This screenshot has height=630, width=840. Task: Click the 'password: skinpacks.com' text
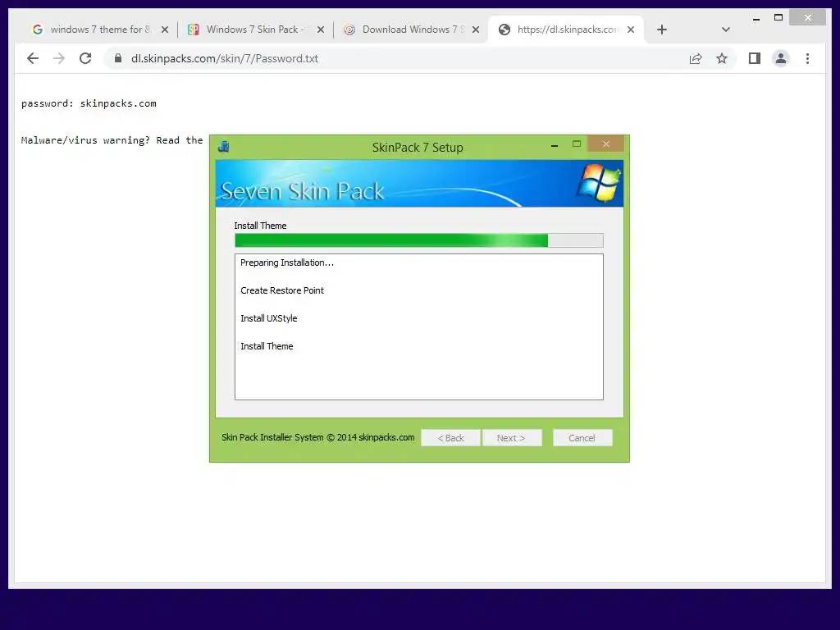(x=89, y=103)
